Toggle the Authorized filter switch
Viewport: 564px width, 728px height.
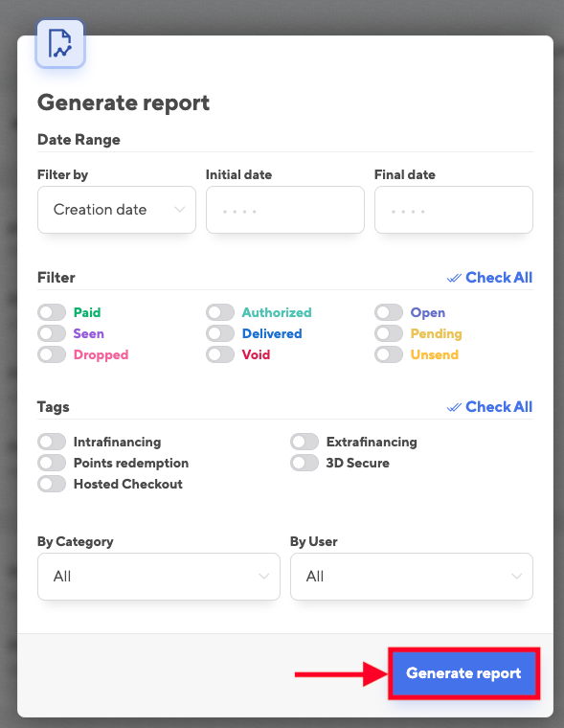coord(220,312)
